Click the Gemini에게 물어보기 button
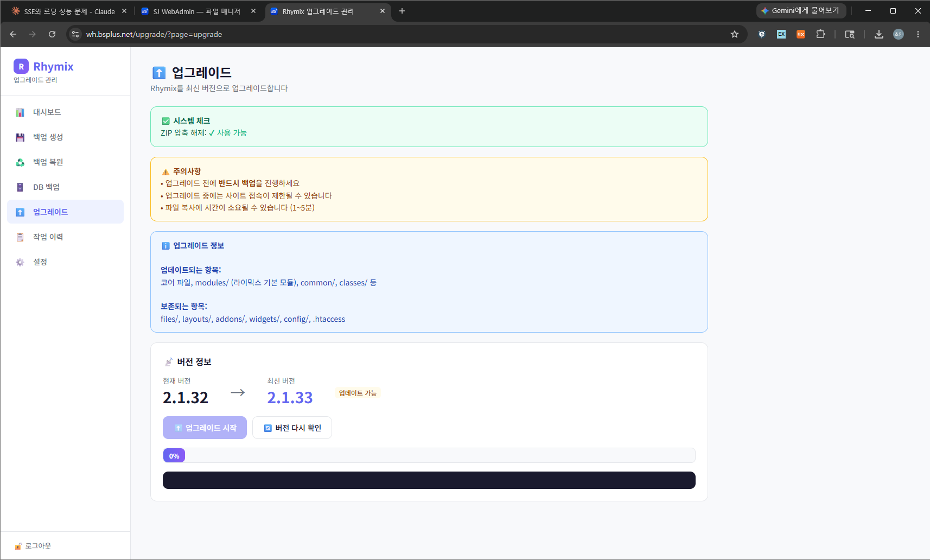The width and height of the screenshot is (930, 560). click(801, 11)
